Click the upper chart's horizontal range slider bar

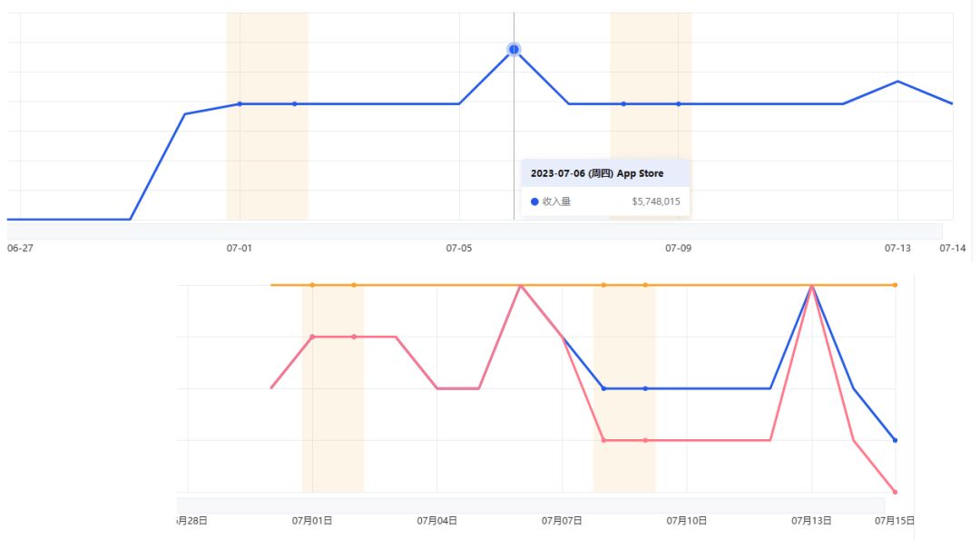click(x=472, y=231)
